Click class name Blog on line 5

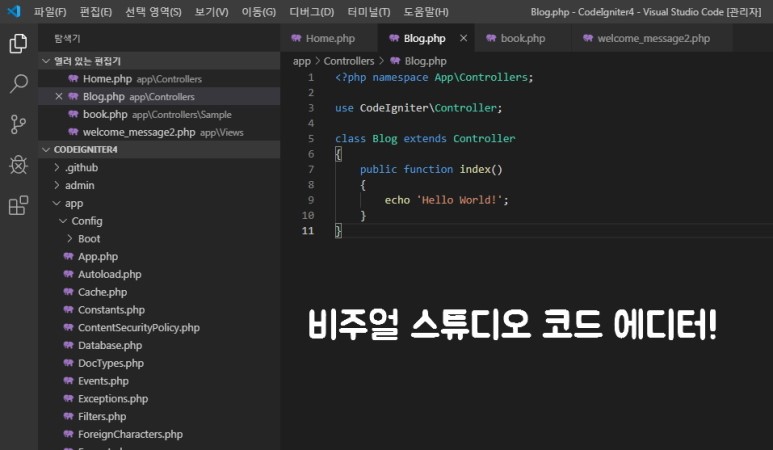pos(385,138)
